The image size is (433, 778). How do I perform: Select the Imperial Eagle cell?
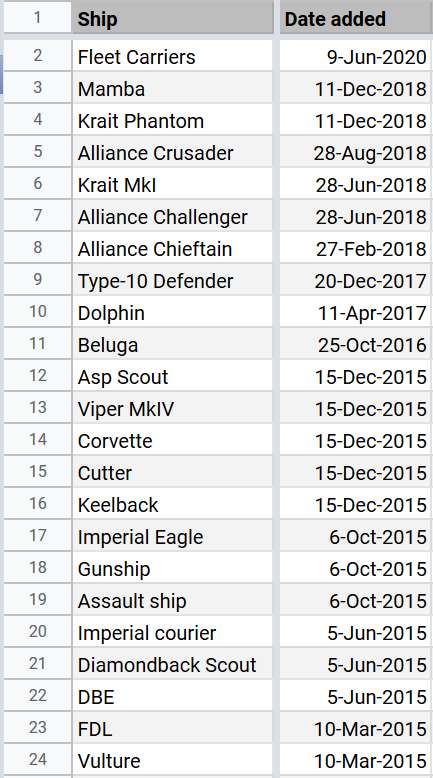(173, 536)
